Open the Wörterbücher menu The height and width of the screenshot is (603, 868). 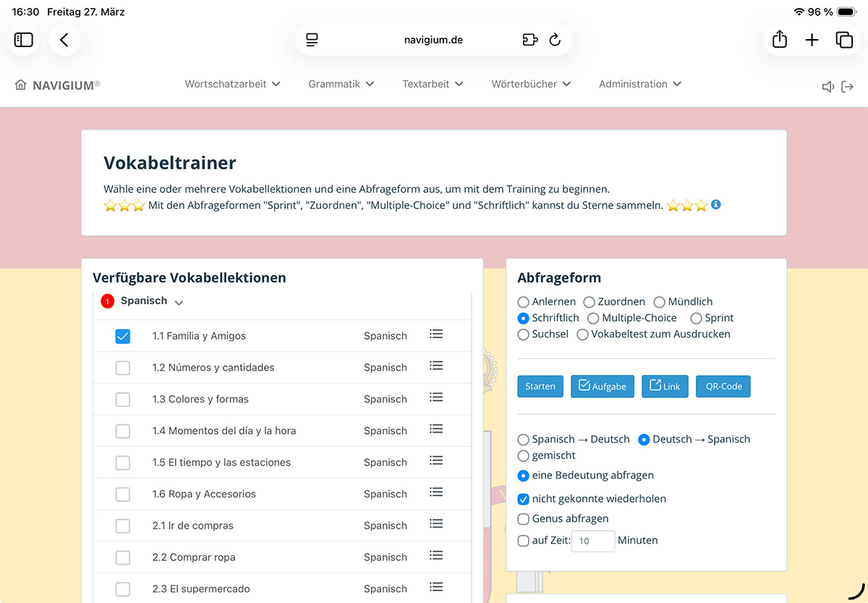click(x=531, y=84)
